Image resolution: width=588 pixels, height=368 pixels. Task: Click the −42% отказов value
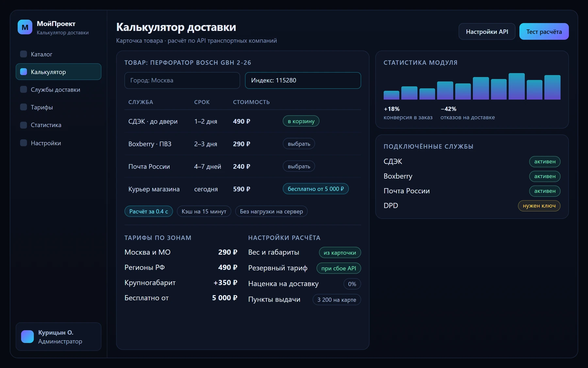(449, 109)
